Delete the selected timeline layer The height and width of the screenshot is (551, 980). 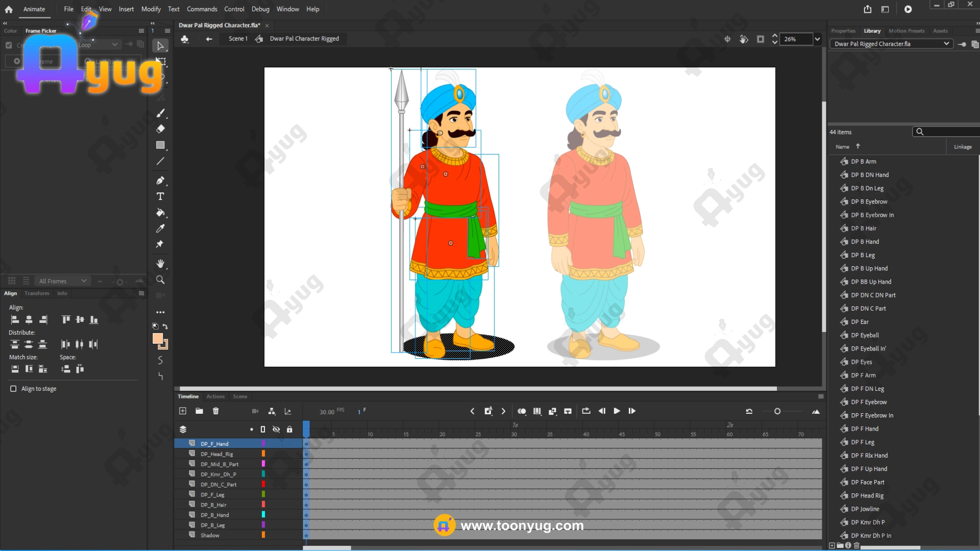216,411
